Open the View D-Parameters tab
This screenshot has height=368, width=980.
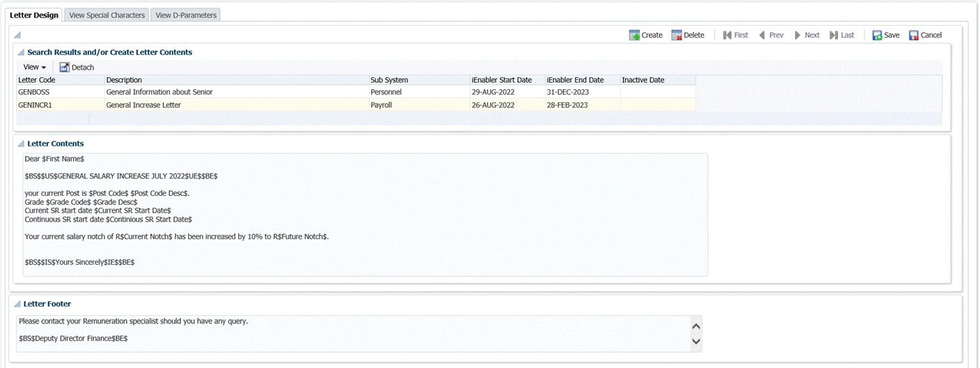click(x=186, y=15)
